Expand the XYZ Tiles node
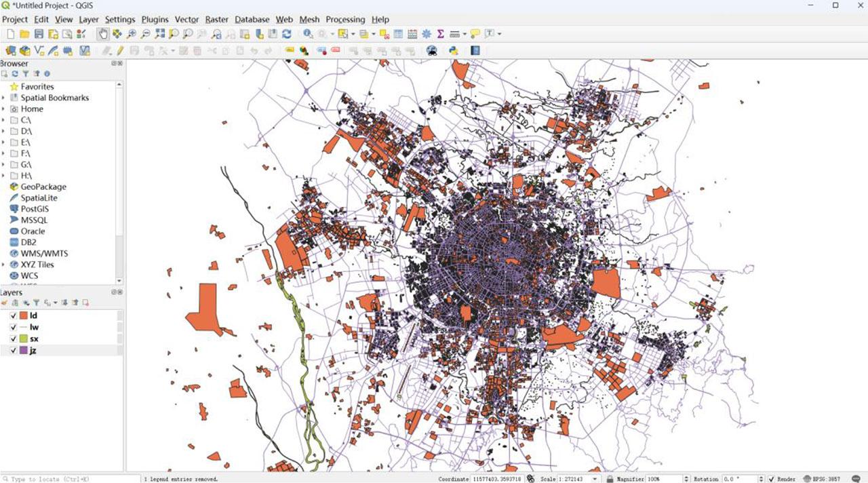Screen dimensions: 868x483 pos(3,265)
